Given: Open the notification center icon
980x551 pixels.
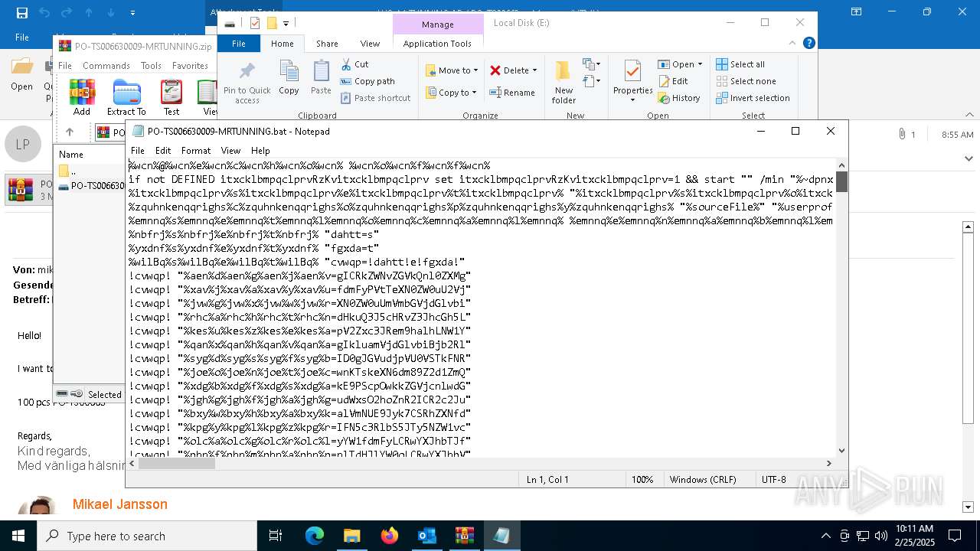Looking at the screenshot, I should point(955,536).
